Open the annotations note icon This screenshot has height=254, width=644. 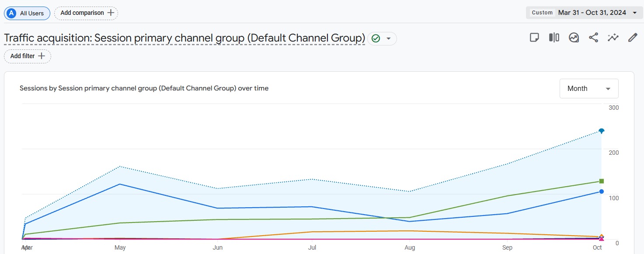point(534,38)
